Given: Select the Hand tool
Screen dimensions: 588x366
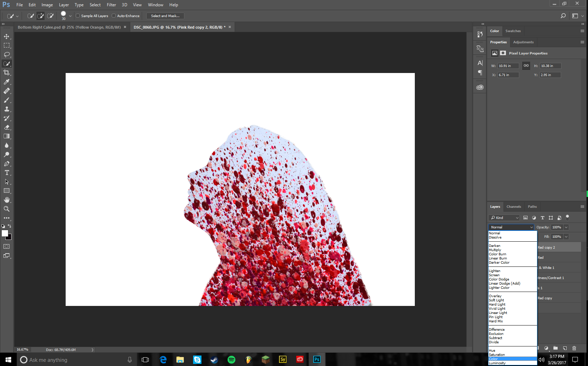Looking at the screenshot, I should 7,200.
